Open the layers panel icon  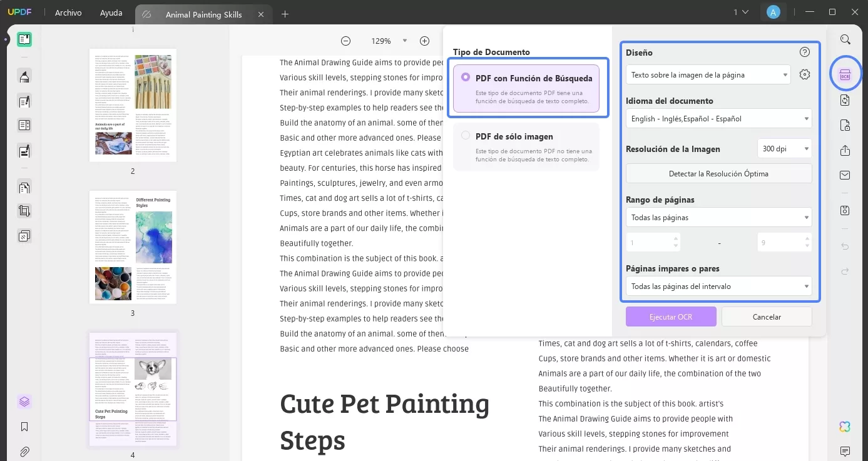pyautogui.click(x=24, y=402)
